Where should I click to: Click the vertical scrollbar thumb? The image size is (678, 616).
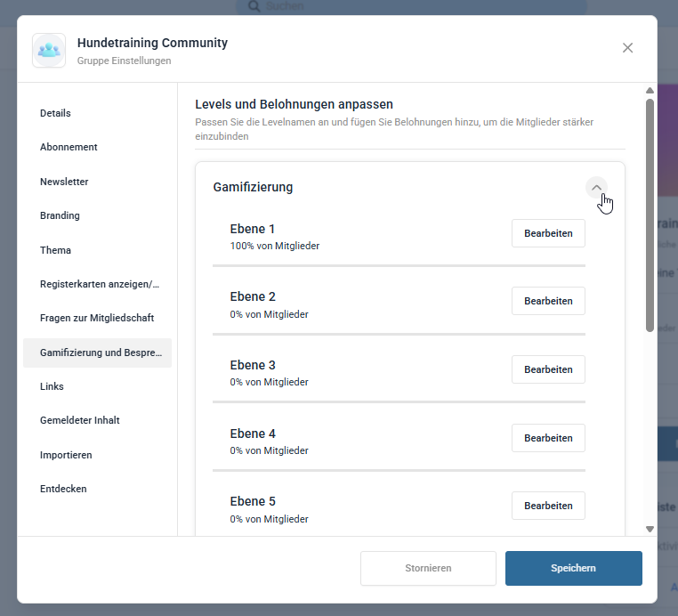tap(650, 215)
